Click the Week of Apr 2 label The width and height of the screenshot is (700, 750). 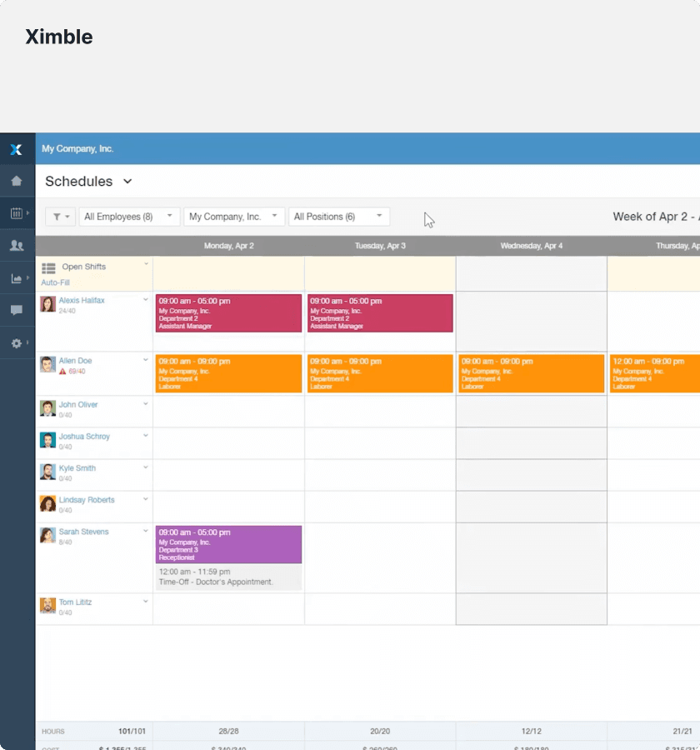pyautogui.click(x=656, y=217)
